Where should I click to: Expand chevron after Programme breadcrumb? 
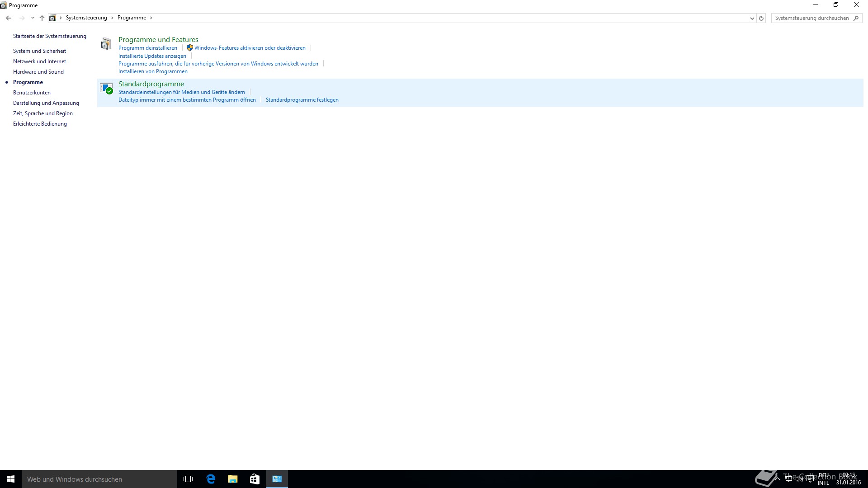pyautogui.click(x=151, y=18)
